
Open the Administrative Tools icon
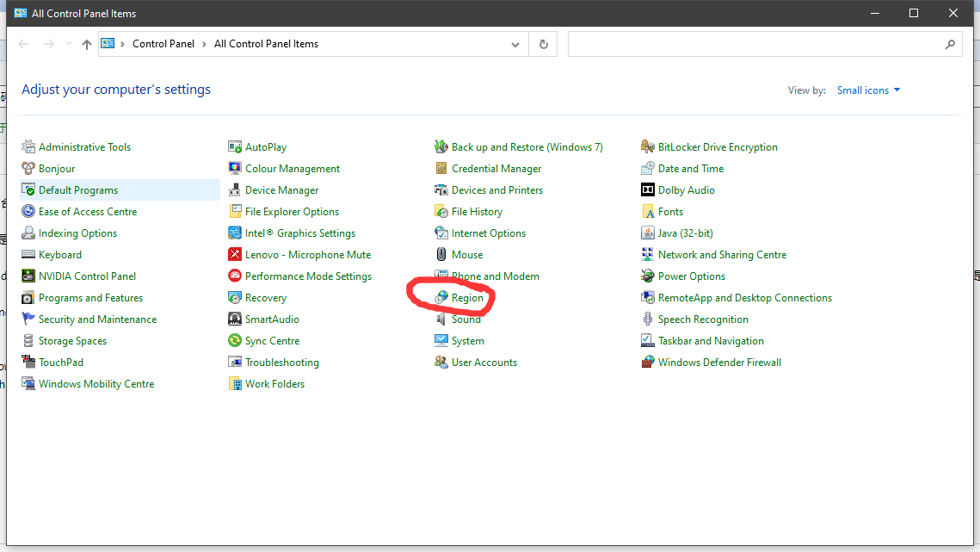[28, 147]
